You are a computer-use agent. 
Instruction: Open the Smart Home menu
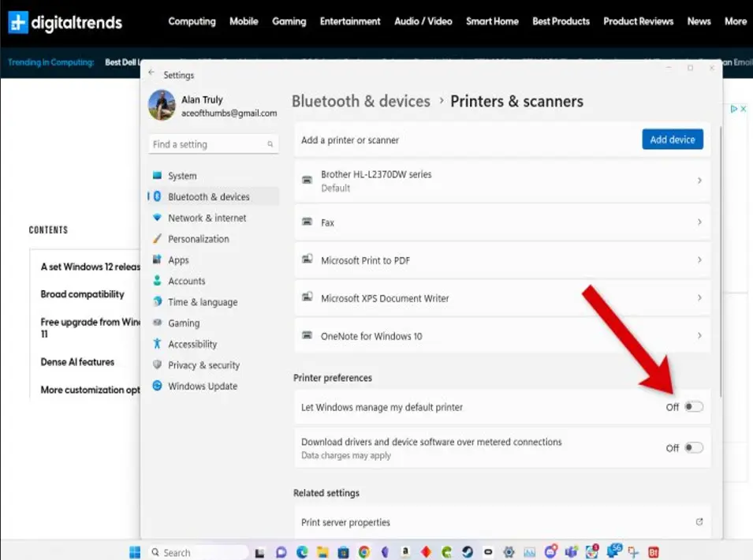(492, 21)
